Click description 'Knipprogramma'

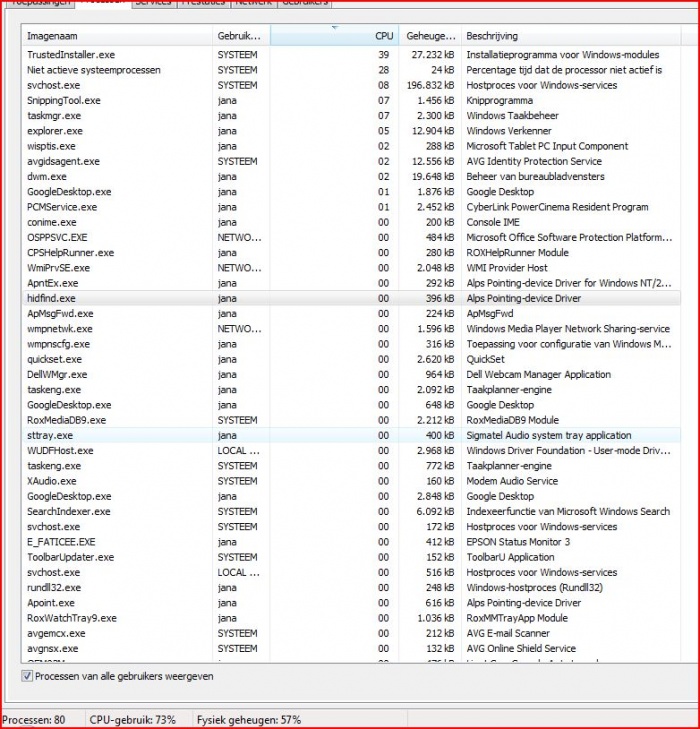(x=500, y=100)
